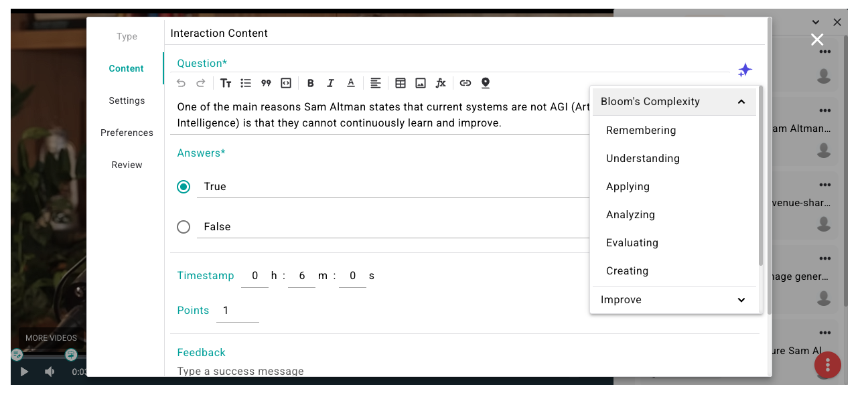Open the text color picker
The image size is (868, 409).
(350, 83)
